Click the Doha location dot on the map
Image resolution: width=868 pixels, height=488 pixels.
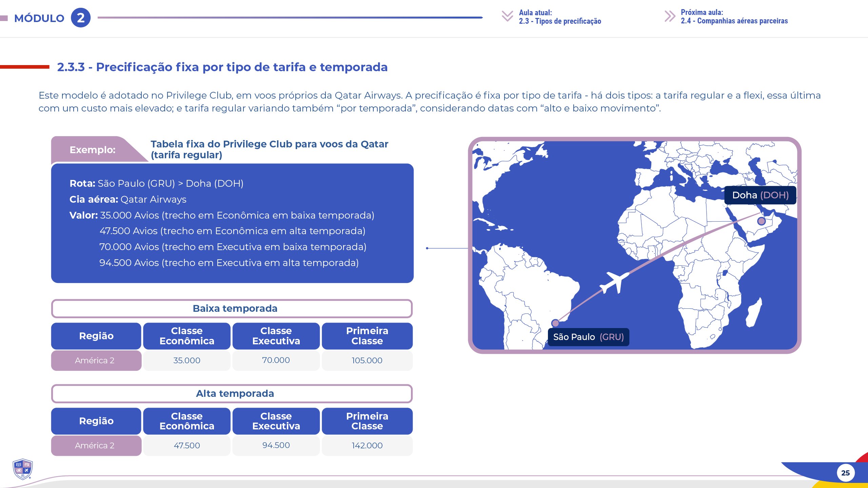(x=761, y=221)
